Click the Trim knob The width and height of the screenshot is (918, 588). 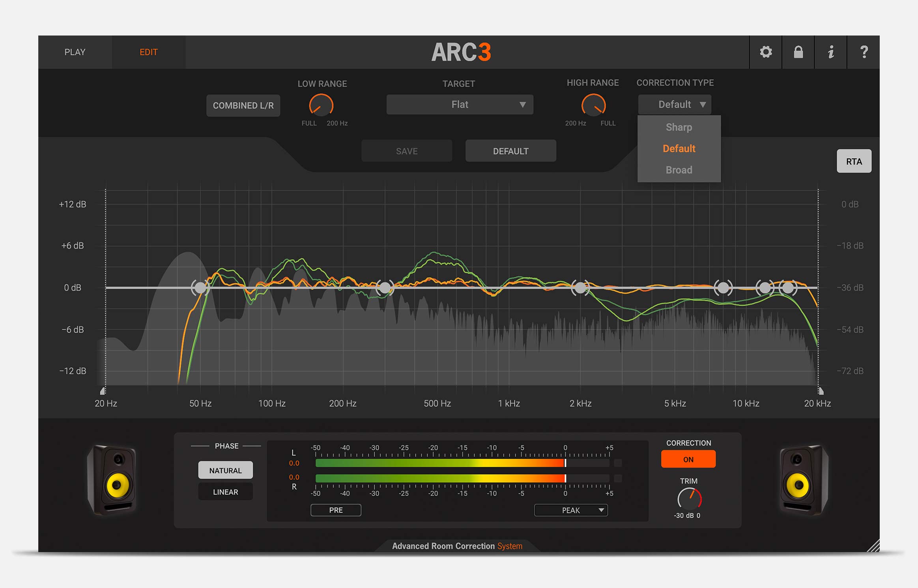point(689,498)
